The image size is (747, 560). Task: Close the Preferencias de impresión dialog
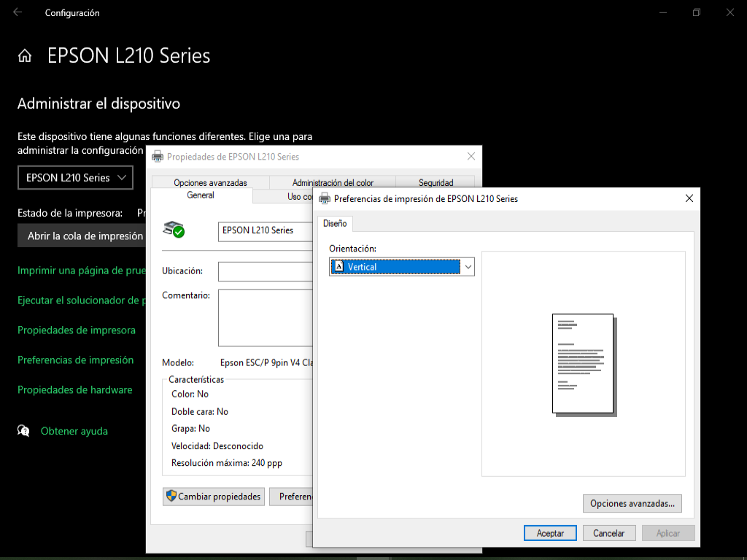pos(689,198)
